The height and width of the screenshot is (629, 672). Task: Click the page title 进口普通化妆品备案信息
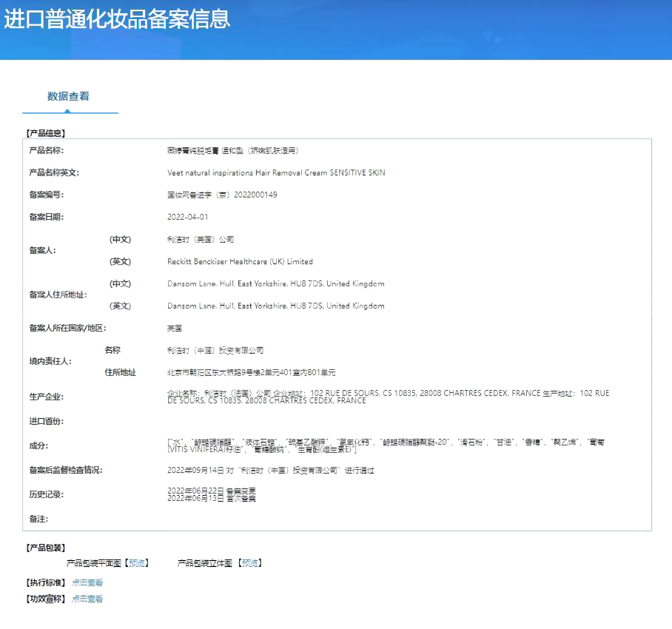117,19
